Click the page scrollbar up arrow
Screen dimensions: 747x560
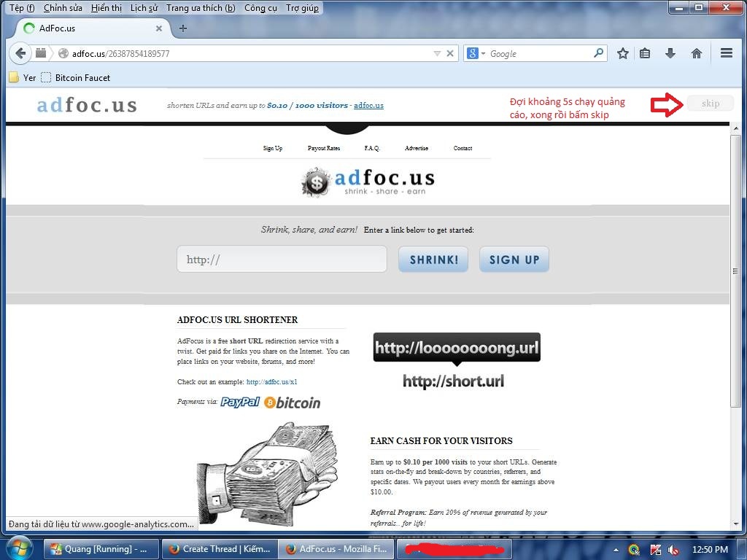coord(735,129)
